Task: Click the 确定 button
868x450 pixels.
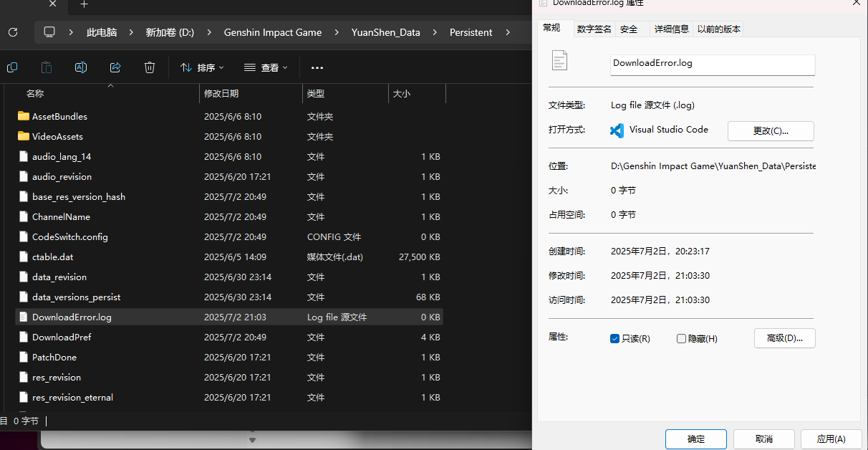Action: tap(696, 439)
